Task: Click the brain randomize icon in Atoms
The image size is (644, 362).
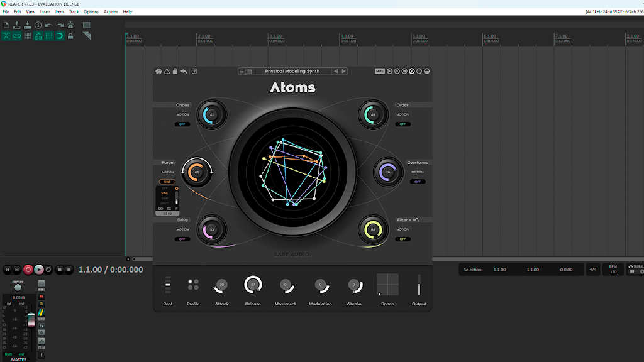Action: click(158, 72)
